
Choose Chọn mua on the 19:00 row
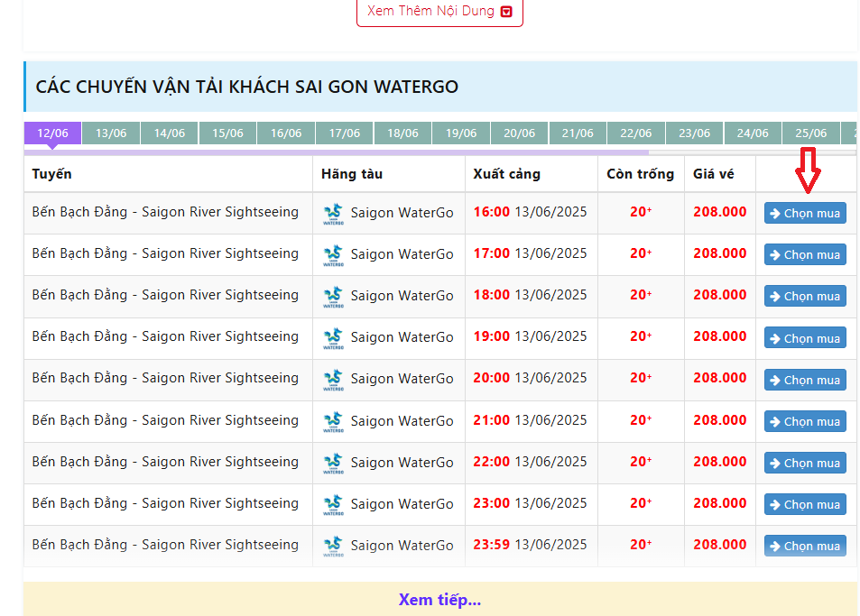pos(805,338)
